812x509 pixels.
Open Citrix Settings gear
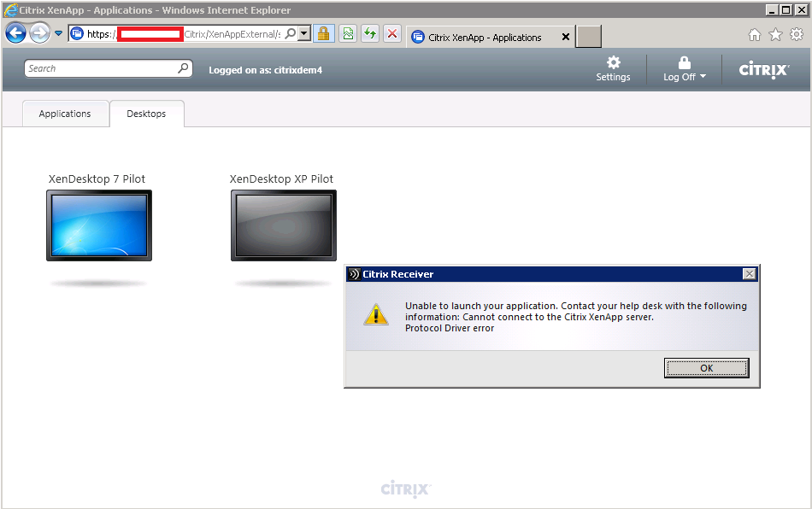click(613, 69)
